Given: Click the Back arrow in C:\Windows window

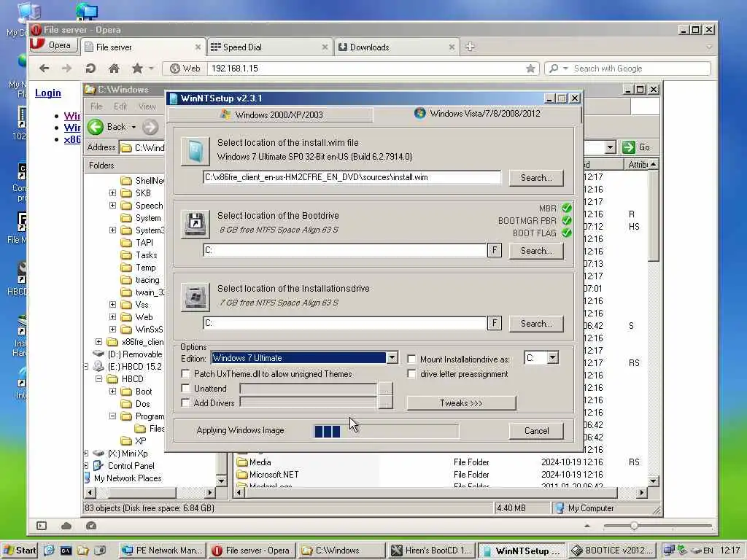Looking at the screenshot, I should coord(96,127).
